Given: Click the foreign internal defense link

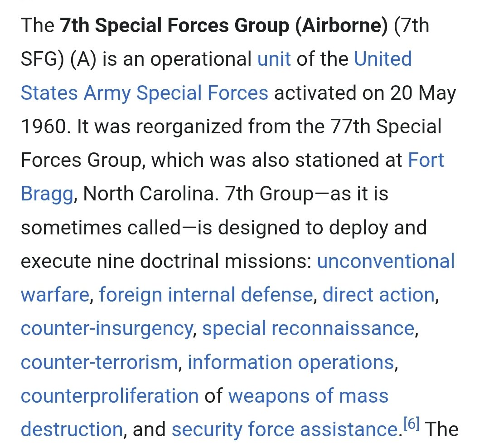Looking at the screenshot, I should coord(206,295).
